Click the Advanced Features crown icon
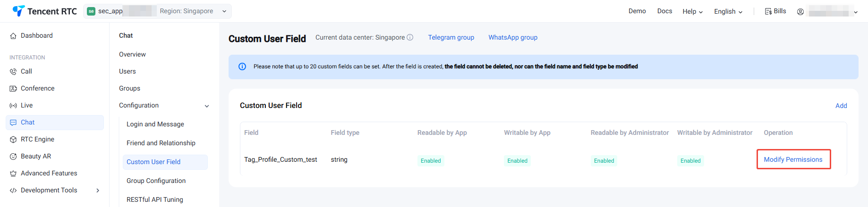 pos(13,174)
